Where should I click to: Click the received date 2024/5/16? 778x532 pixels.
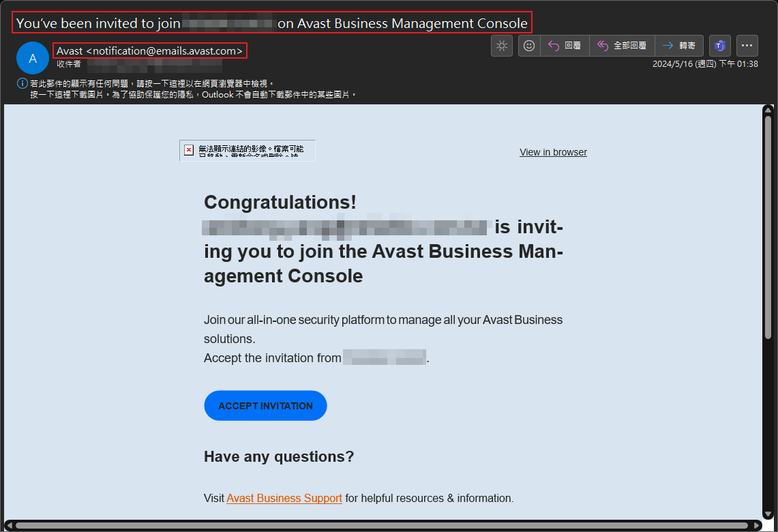pyautogui.click(x=705, y=64)
